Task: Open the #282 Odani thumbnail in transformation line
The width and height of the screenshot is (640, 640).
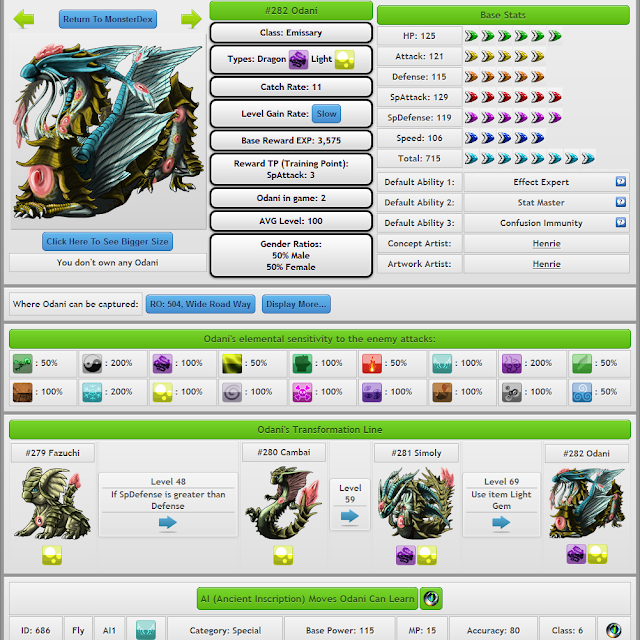Action: click(x=587, y=503)
